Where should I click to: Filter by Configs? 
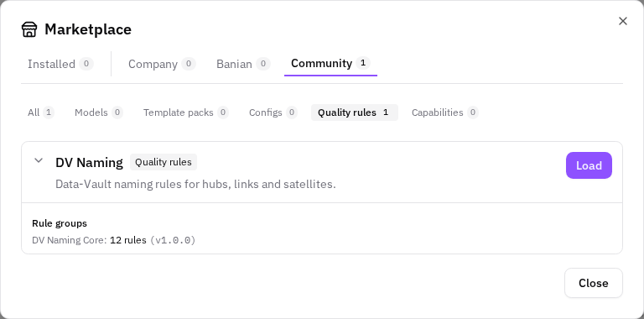273,112
